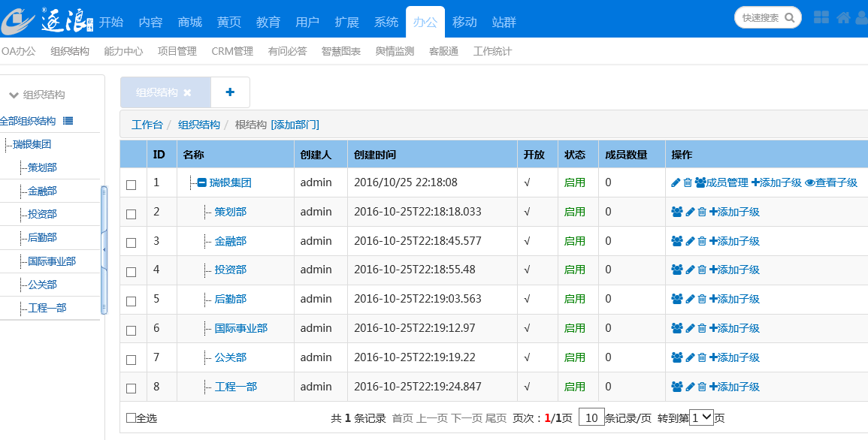Open the 站群 top menu

pyautogui.click(x=504, y=22)
